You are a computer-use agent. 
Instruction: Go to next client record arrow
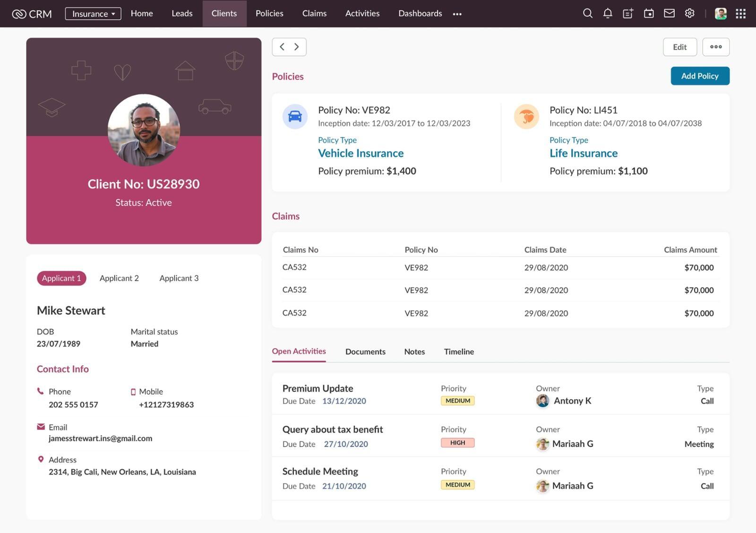pos(297,47)
